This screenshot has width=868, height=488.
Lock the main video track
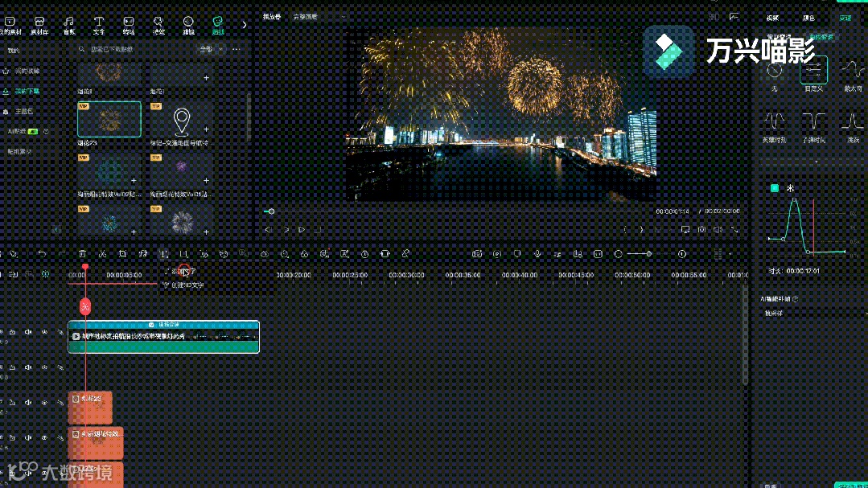[12, 332]
